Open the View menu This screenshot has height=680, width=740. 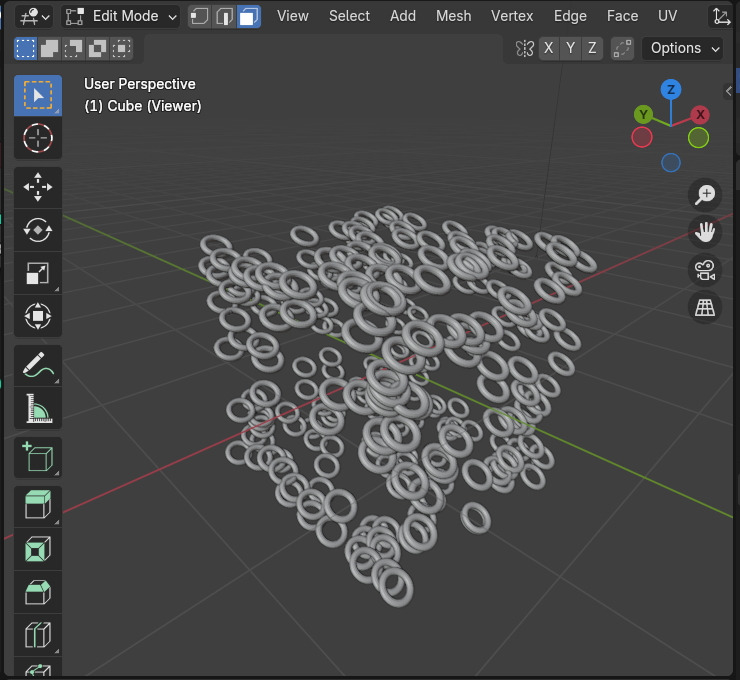[293, 16]
